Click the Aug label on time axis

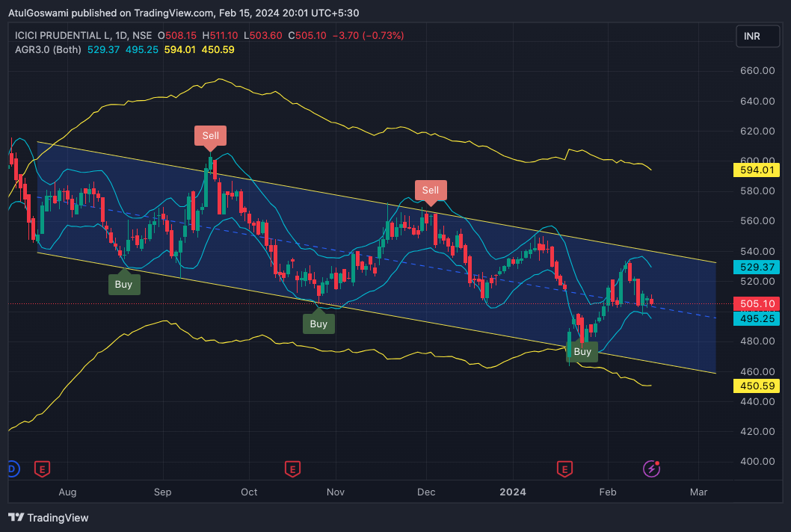point(67,492)
